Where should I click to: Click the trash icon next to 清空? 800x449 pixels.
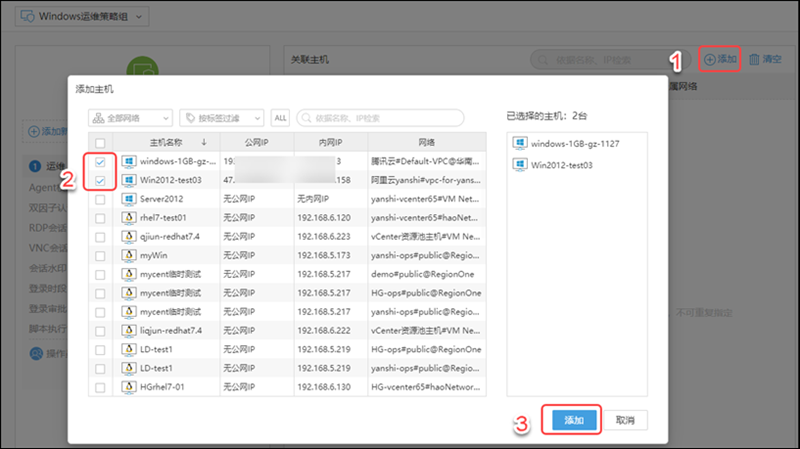click(x=754, y=60)
